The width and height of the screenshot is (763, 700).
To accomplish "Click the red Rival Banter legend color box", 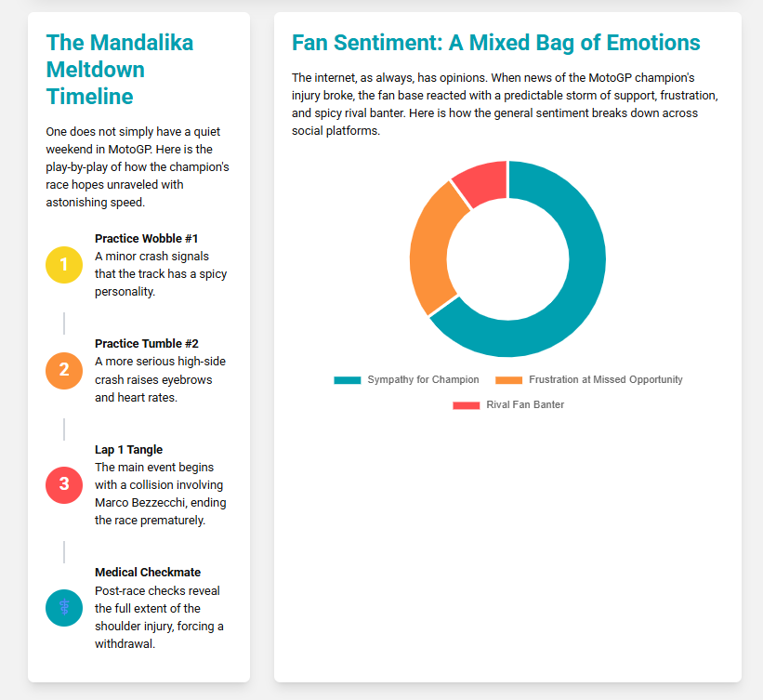I will point(466,404).
